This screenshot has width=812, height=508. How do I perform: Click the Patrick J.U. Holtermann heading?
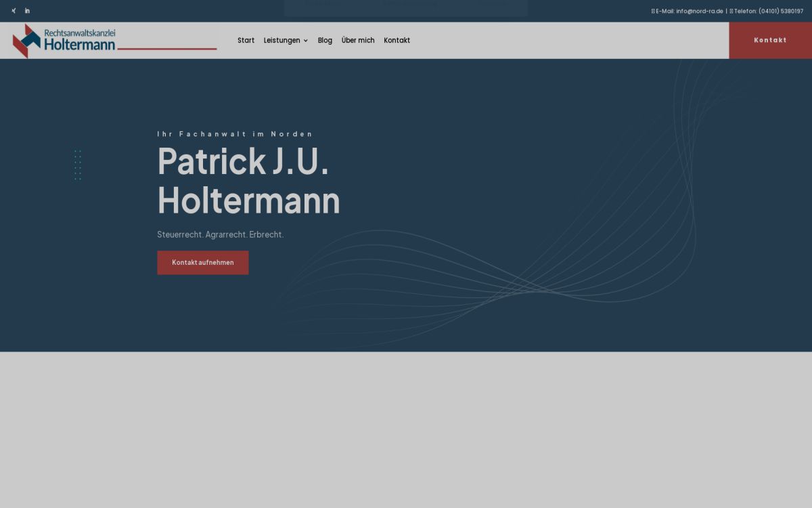pos(248,181)
